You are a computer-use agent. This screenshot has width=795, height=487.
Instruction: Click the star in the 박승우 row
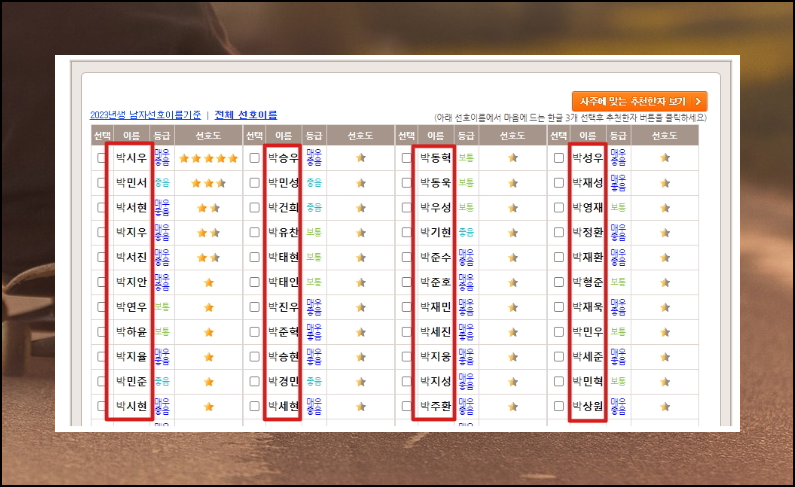(361, 158)
